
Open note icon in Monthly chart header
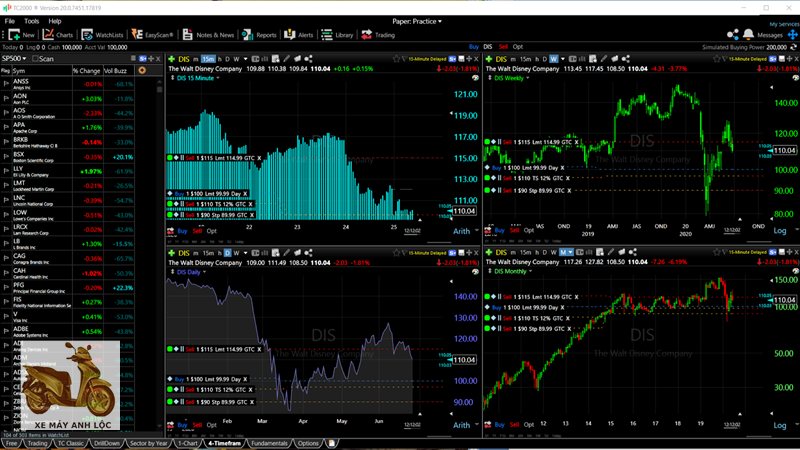coord(600,252)
